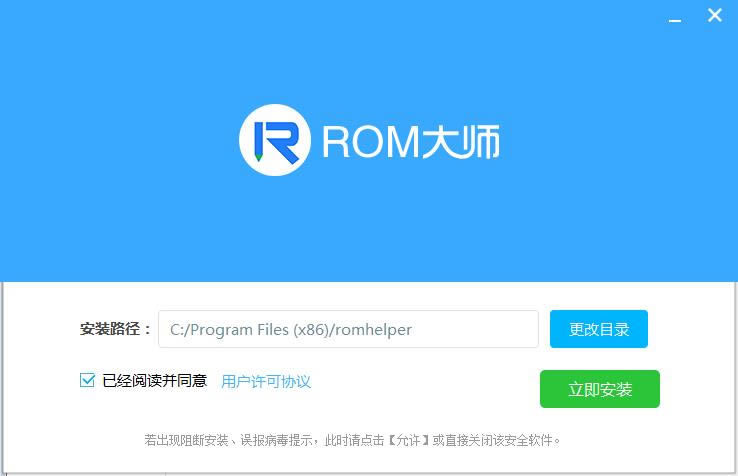Click the 更改目录 button
The image size is (738, 476).
coord(599,329)
